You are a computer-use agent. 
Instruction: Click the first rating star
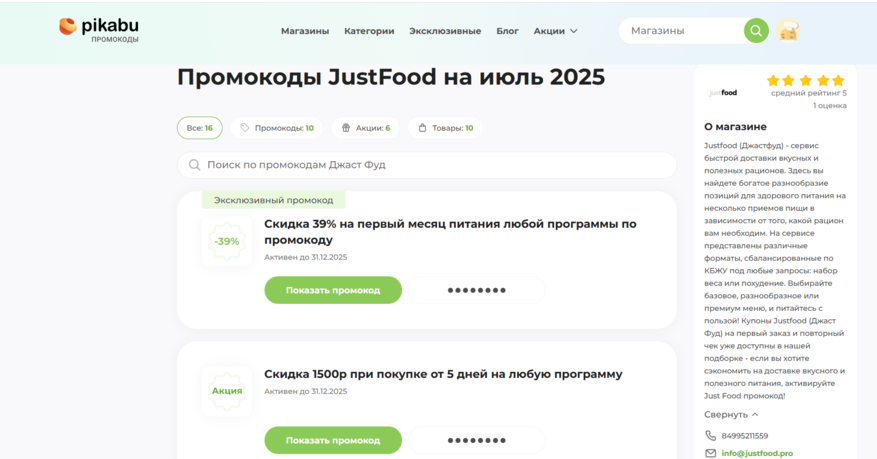(772, 81)
